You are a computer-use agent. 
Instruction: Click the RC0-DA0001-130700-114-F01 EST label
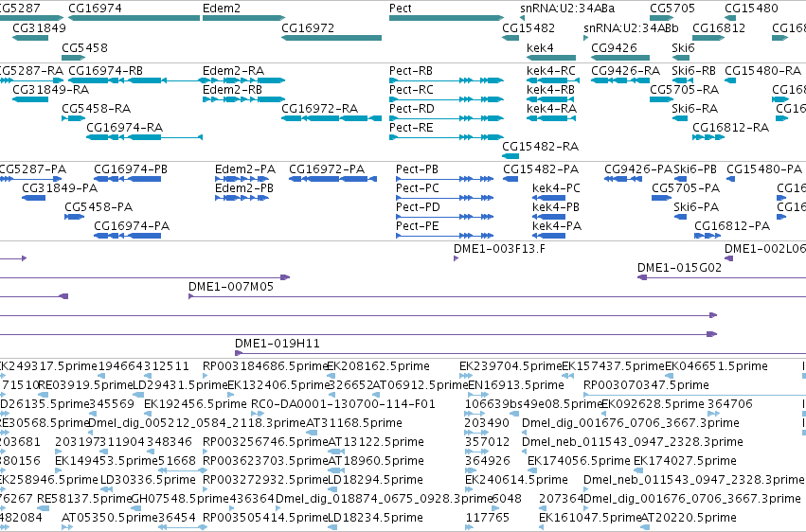coord(343,404)
